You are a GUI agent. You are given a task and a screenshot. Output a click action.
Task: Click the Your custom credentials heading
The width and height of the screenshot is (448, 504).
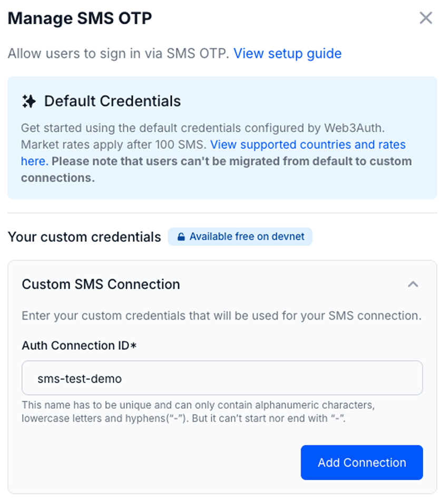tap(84, 237)
